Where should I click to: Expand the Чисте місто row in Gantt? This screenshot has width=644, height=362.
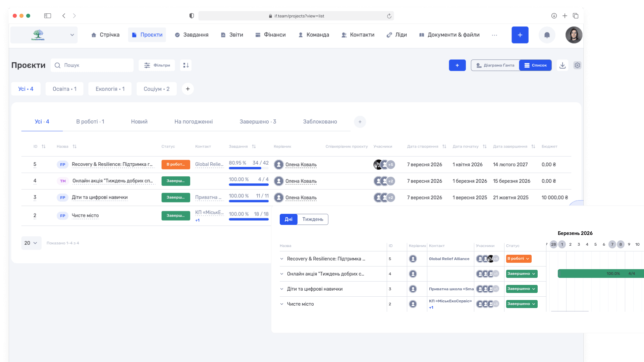(x=282, y=304)
